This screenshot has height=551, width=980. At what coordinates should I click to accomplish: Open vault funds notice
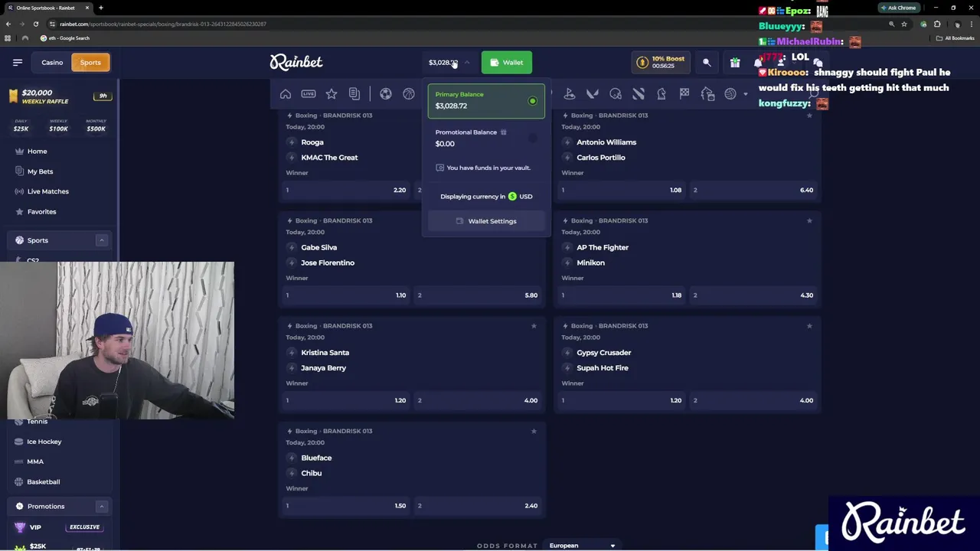click(x=483, y=168)
